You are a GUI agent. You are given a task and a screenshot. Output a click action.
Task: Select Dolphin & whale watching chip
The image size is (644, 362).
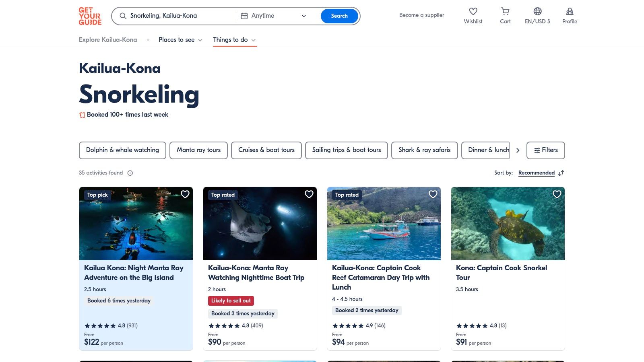[x=122, y=150]
